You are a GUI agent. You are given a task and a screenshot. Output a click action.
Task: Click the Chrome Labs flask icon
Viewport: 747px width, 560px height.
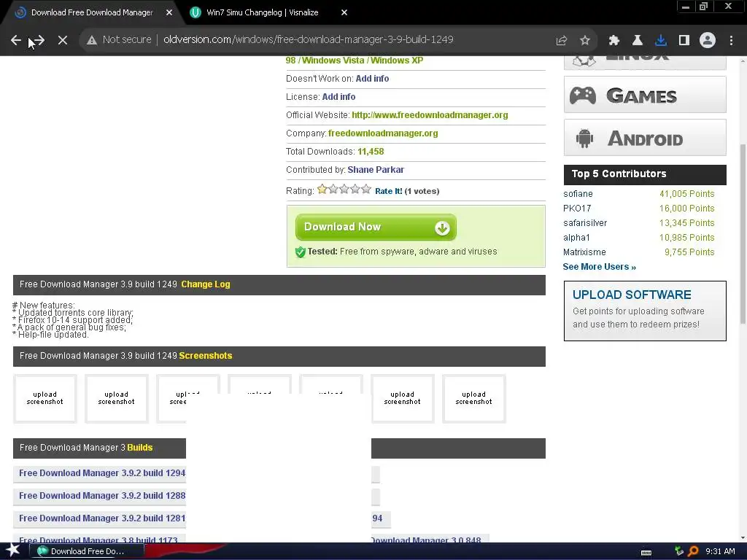[638, 40]
